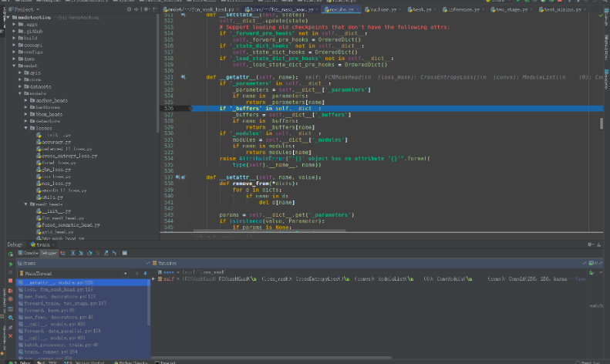Expand the anchor_heads folder

tap(26, 100)
